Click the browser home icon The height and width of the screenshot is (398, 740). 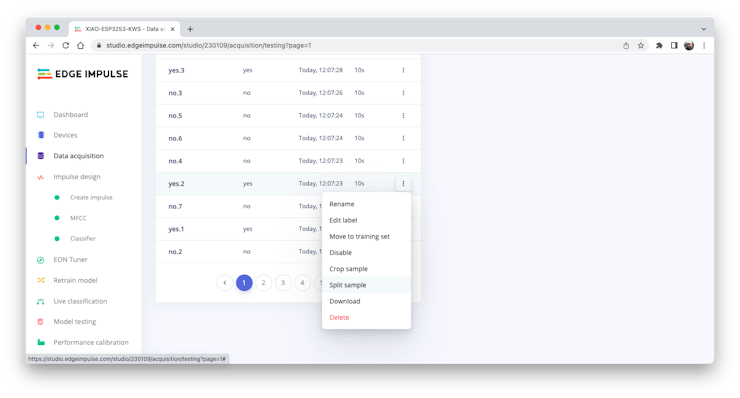81,45
